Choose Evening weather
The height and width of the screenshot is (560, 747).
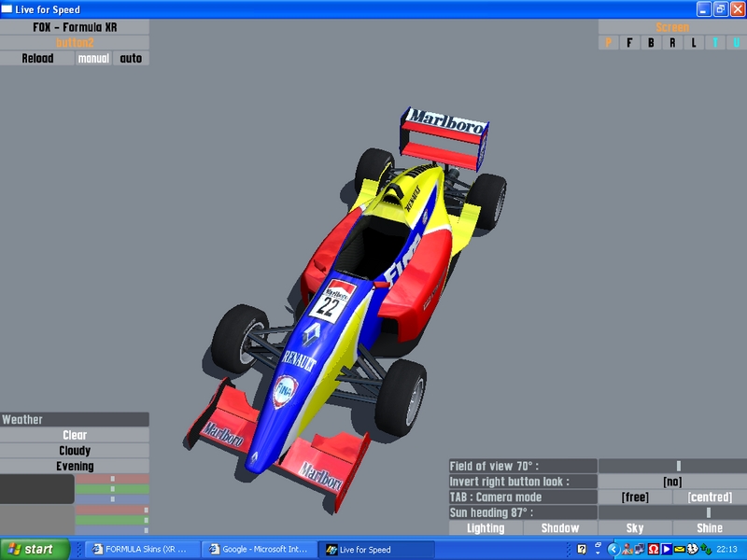pyautogui.click(x=75, y=466)
